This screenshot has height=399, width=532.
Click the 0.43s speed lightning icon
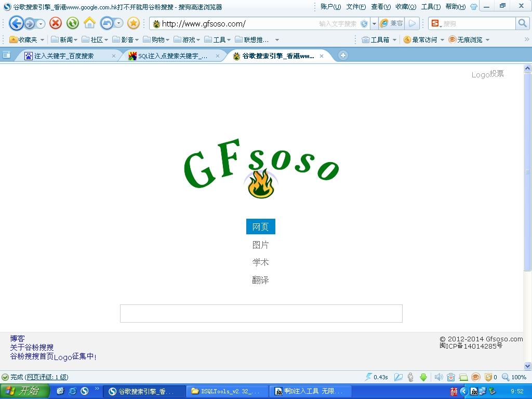coord(368,377)
